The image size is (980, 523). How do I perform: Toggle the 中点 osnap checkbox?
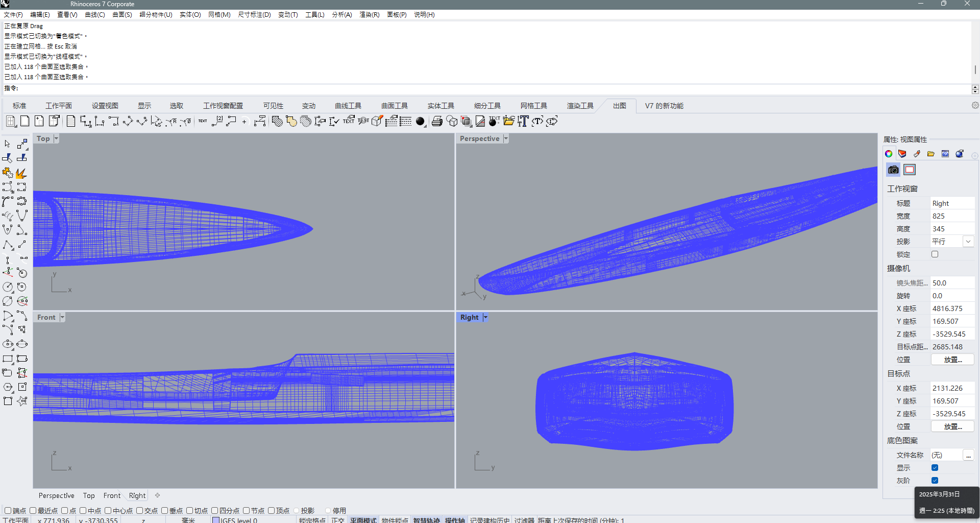point(83,510)
